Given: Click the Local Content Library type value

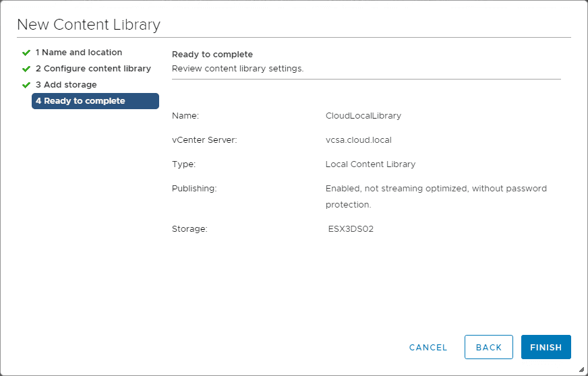Looking at the screenshot, I should [370, 164].
